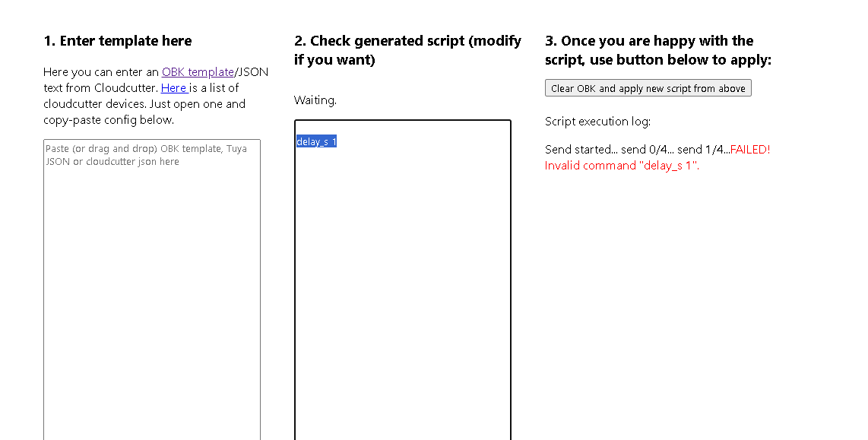Click the "Send started..." log text
The height and width of the screenshot is (440, 868).
tap(581, 150)
